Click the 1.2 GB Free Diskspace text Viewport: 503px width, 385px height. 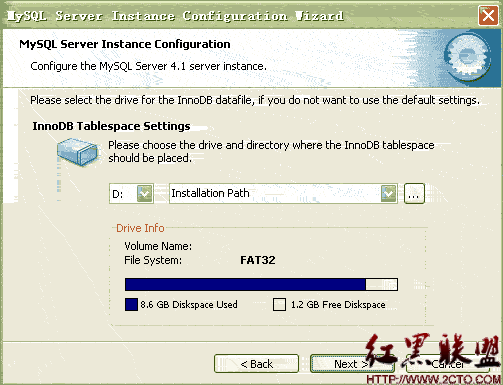coord(338,305)
